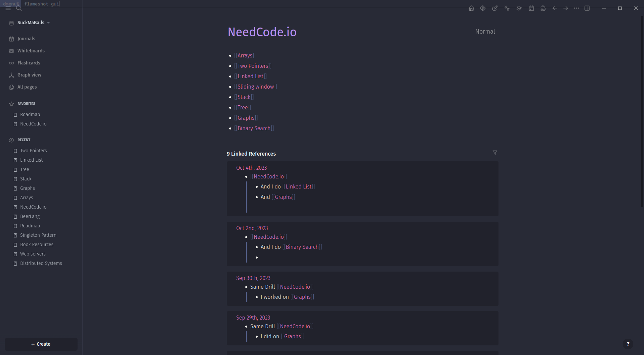The image size is (644, 355).
Task: Open the help question mark button
Action: [x=628, y=344]
